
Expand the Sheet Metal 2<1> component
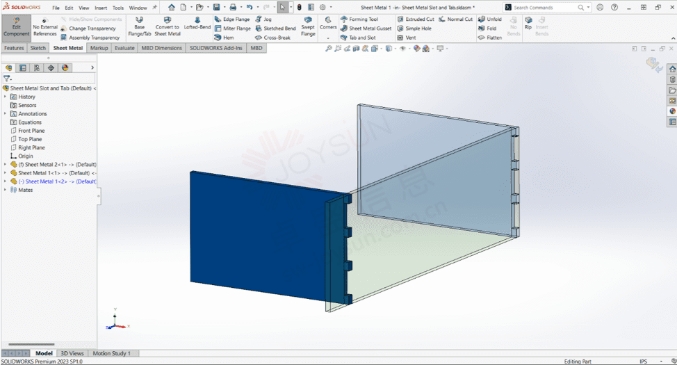pos(5,165)
